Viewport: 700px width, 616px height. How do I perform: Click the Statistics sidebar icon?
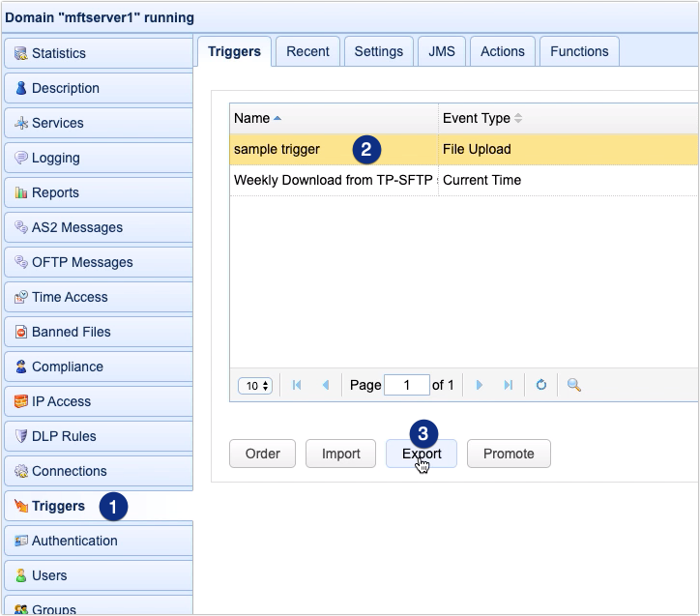(x=20, y=53)
